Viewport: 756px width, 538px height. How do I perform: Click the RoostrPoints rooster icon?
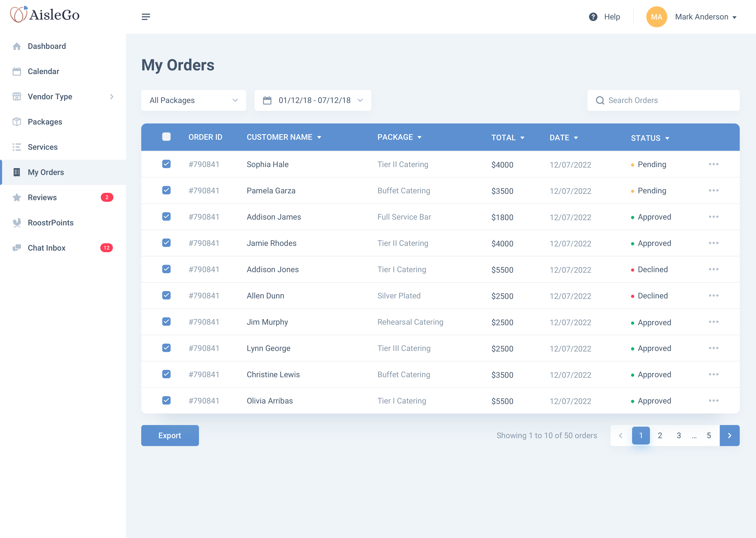(17, 223)
